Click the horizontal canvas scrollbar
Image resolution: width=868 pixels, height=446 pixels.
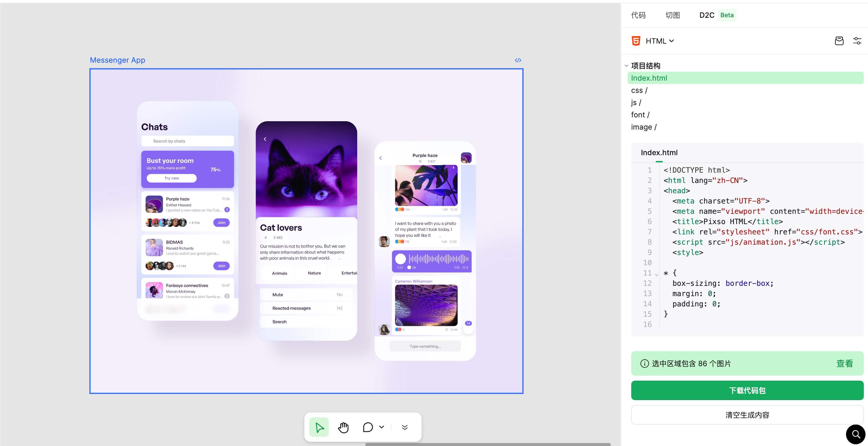pyautogui.click(x=488, y=444)
